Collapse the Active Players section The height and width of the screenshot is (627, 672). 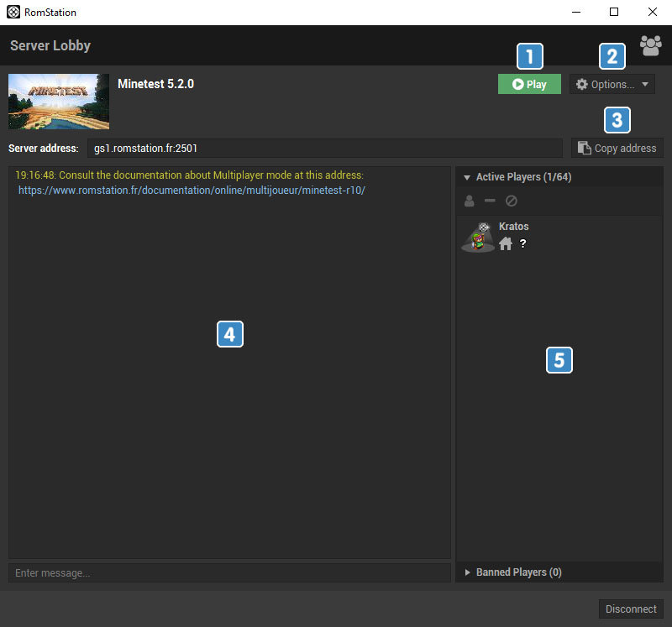[x=467, y=178]
